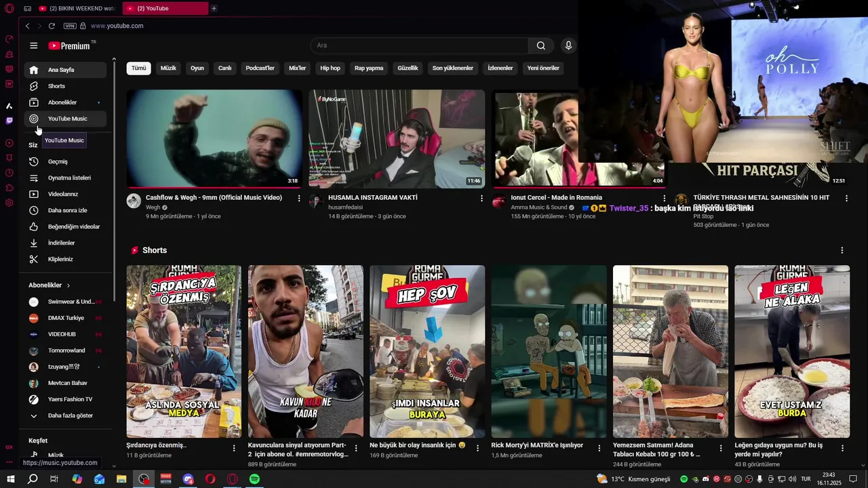Filter by Podcast'ler chip
This screenshot has height=488, width=868.
[x=260, y=68]
